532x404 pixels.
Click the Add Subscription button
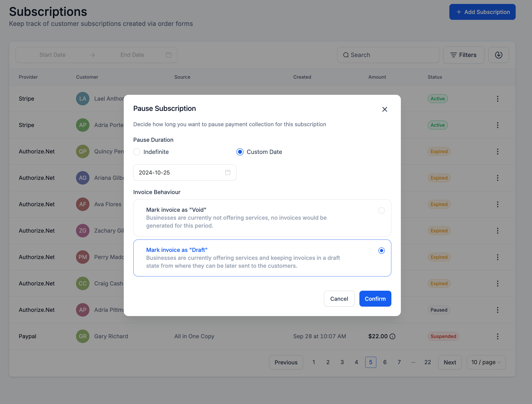pyautogui.click(x=482, y=12)
